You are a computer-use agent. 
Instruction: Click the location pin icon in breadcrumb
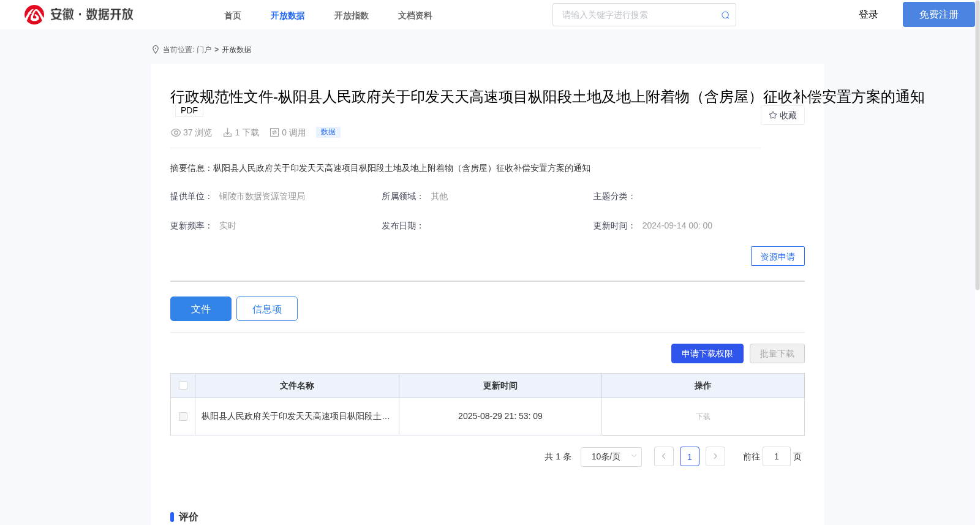tap(156, 50)
